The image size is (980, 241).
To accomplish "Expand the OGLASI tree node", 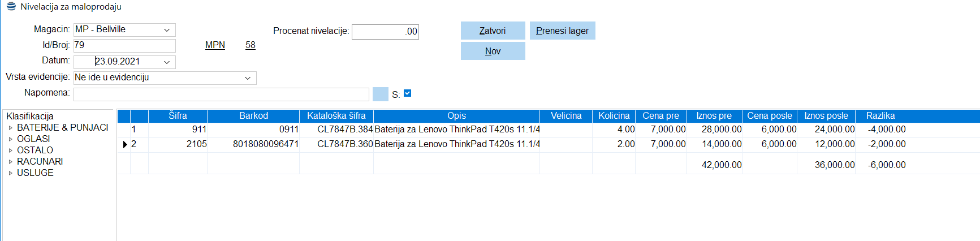I will point(10,139).
